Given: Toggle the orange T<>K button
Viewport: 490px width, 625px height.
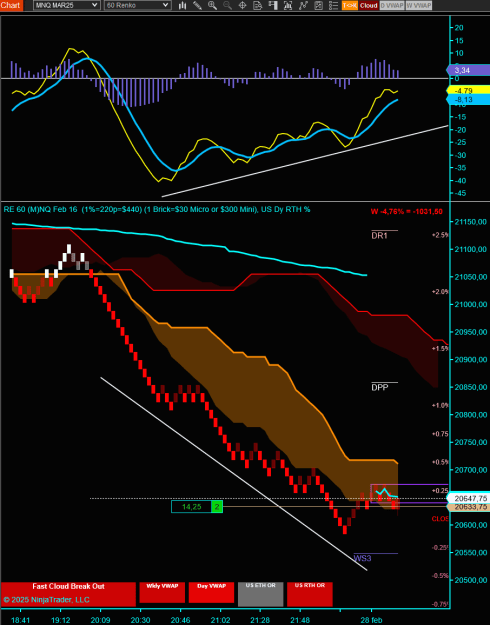Looking at the screenshot, I should pos(350,5).
